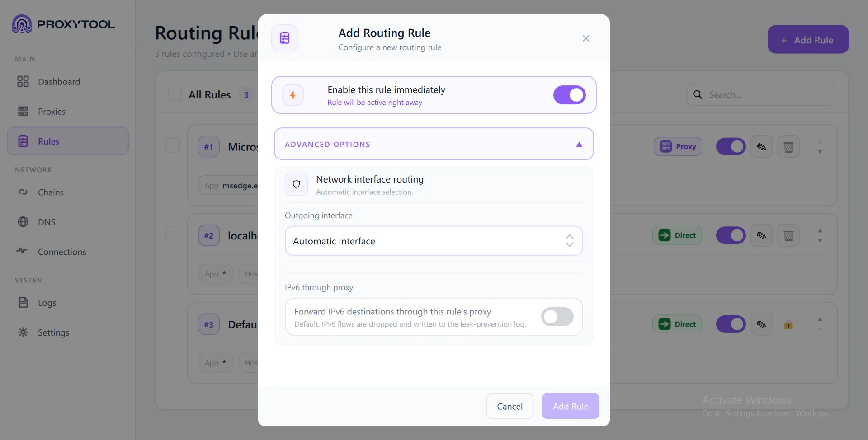Image resolution: width=868 pixels, height=440 pixels.
Task: Open DNS in the sidebar
Action: pos(68,222)
